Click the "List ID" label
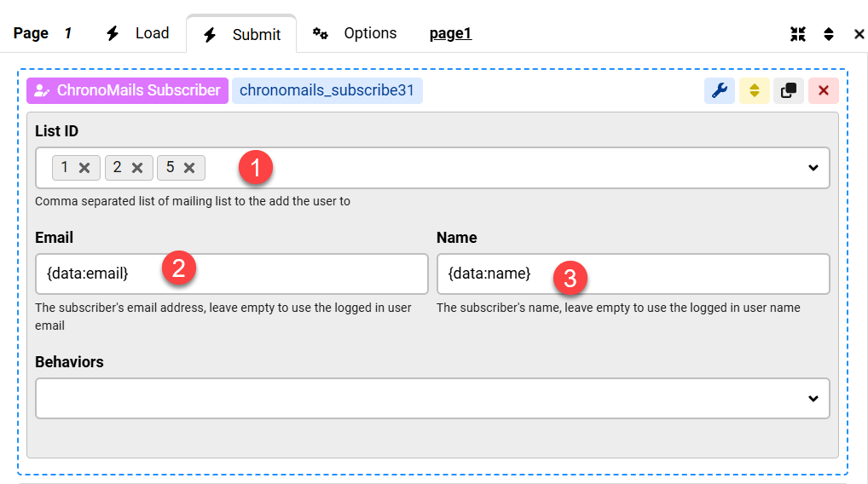This screenshot has width=868, height=484. point(56,131)
